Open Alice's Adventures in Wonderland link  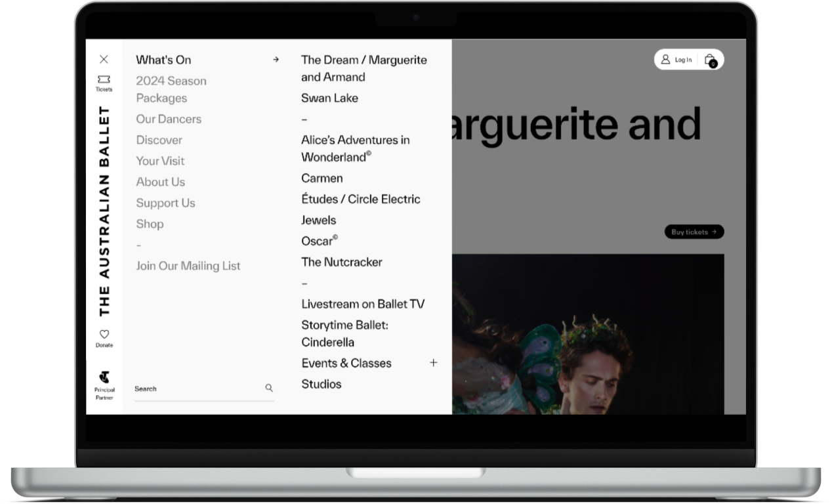point(355,148)
